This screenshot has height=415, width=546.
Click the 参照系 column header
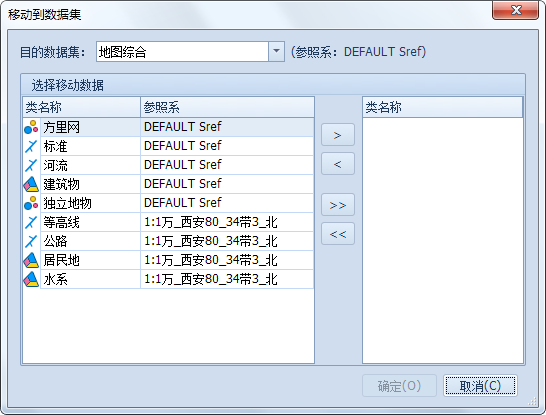tap(227, 107)
